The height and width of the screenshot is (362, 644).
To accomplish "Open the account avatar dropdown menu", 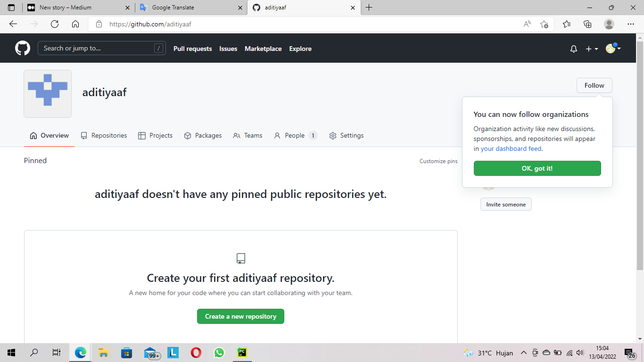I will 611,48.
